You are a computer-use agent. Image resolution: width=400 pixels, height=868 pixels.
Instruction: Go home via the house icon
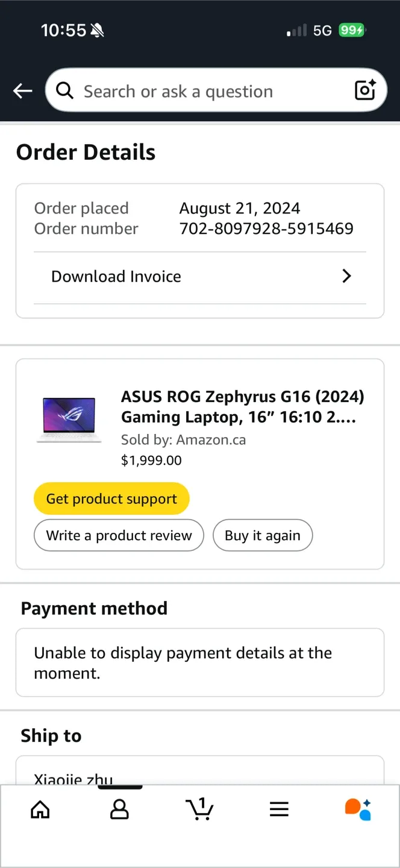tap(40, 810)
